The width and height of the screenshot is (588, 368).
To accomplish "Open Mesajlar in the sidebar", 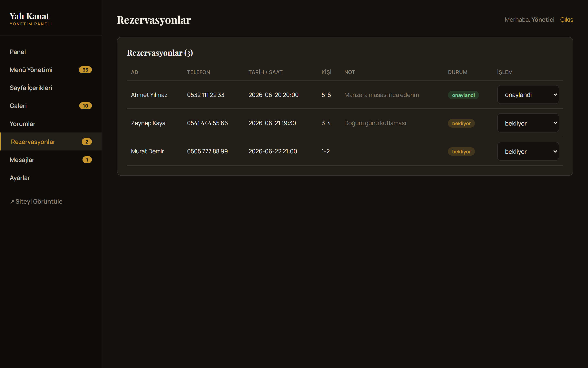I will [51, 160].
